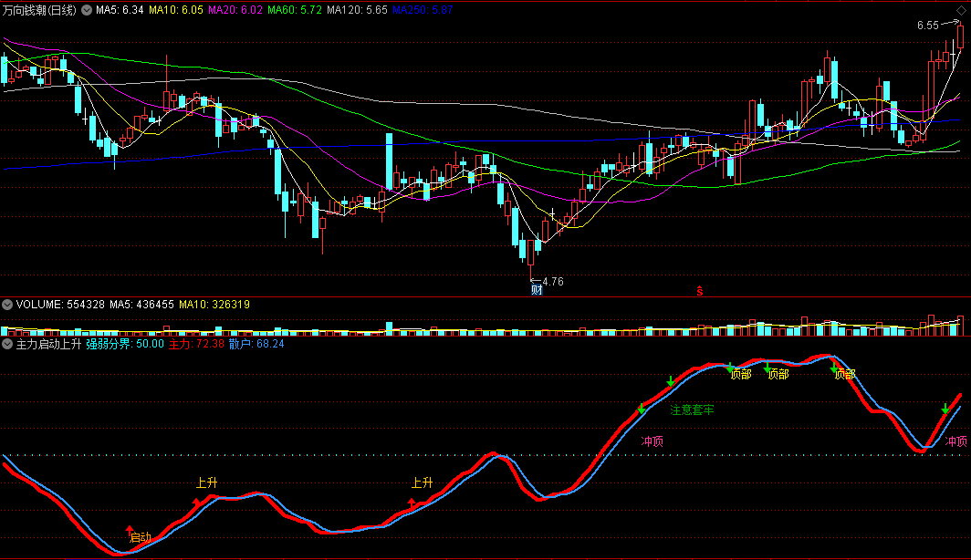Click the 主力: 72.38 readout

[x=196, y=344]
